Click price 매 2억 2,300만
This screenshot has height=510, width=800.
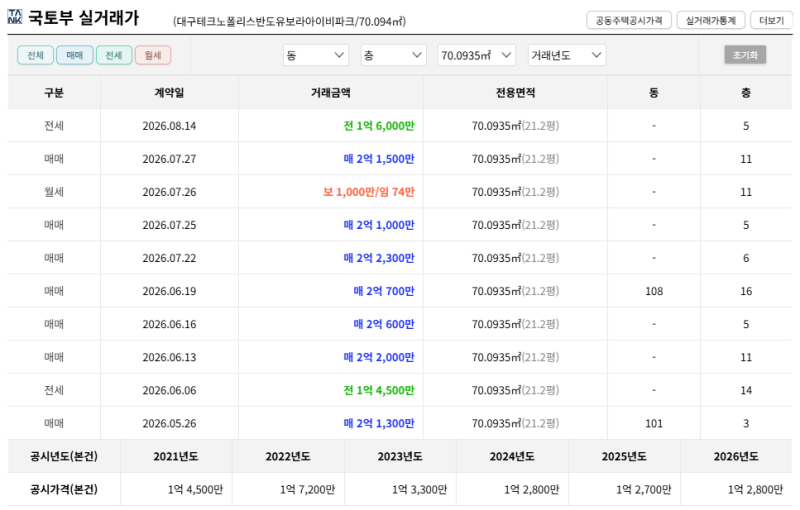coord(379,258)
